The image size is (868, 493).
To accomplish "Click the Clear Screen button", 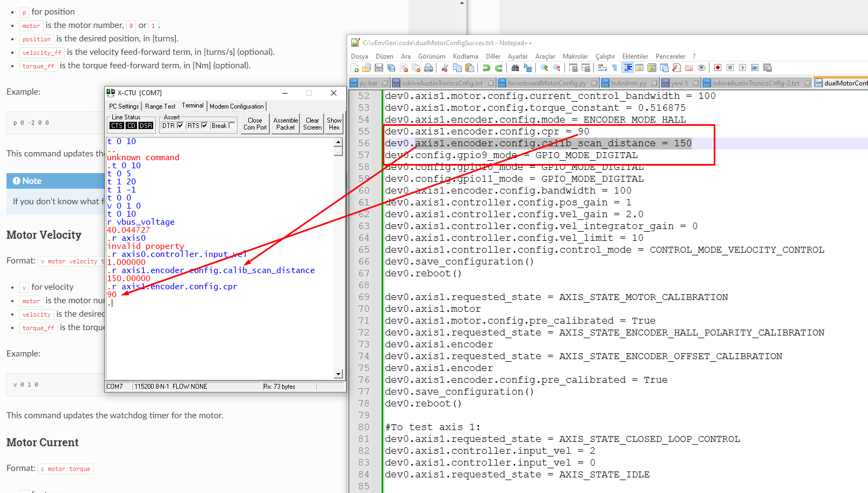I will coord(312,124).
